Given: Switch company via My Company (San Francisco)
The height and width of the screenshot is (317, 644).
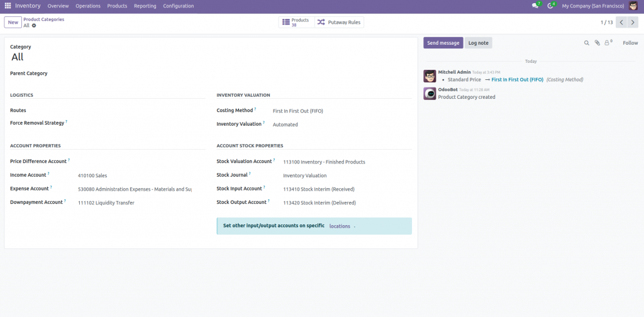Looking at the screenshot, I should coord(592,6).
